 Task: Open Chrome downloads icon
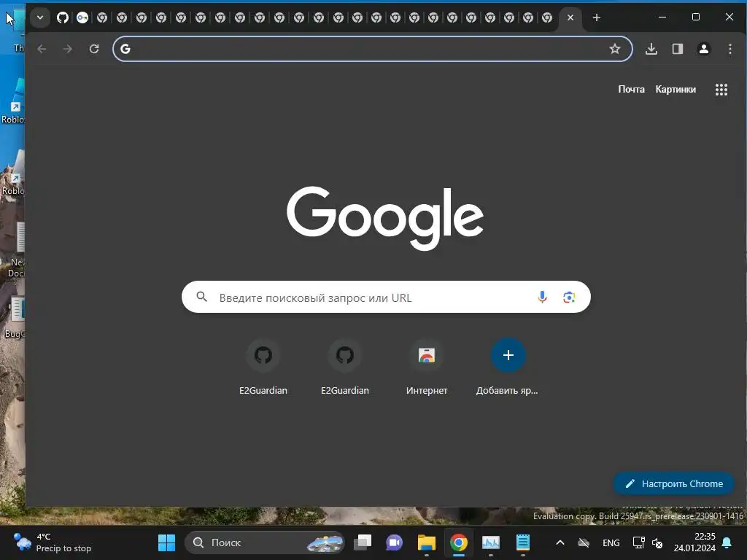pyautogui.click(x=651, y=49)
